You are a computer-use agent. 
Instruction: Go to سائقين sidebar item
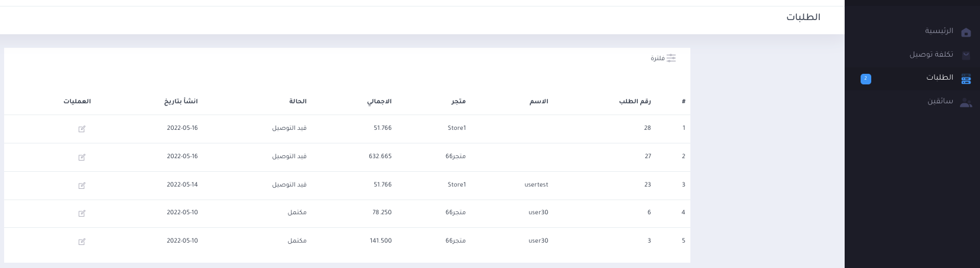tap(940, 102)
